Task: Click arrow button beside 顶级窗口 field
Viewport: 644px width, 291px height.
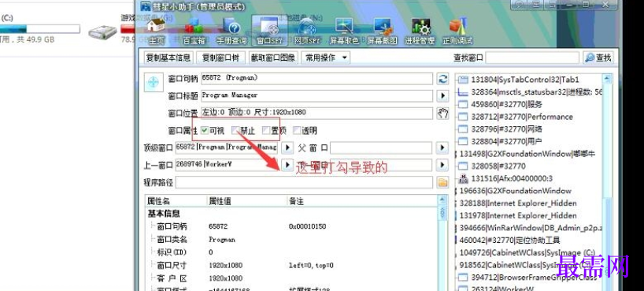Action: (x=288, y=147)
